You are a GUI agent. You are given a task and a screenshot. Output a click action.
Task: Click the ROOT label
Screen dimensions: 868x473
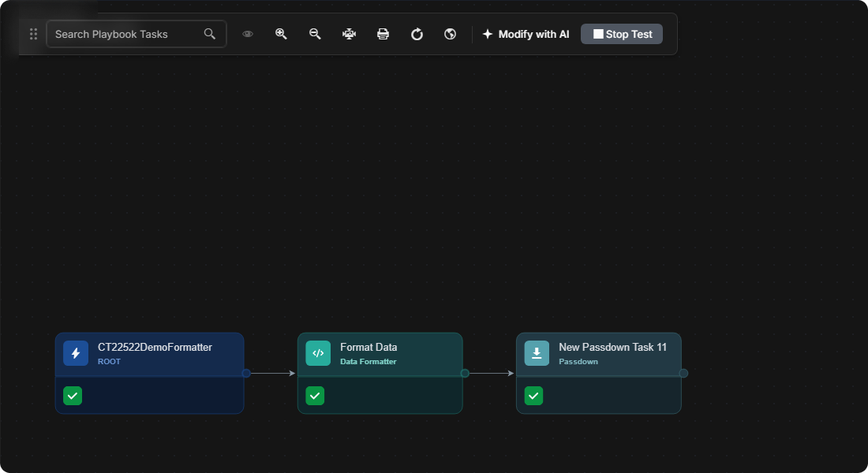pos(109,362)
